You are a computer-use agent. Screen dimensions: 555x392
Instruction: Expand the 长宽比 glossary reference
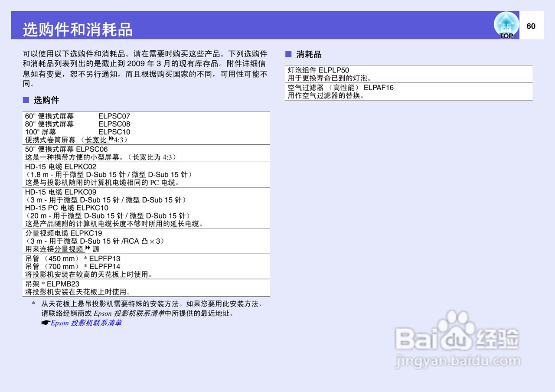97,140
